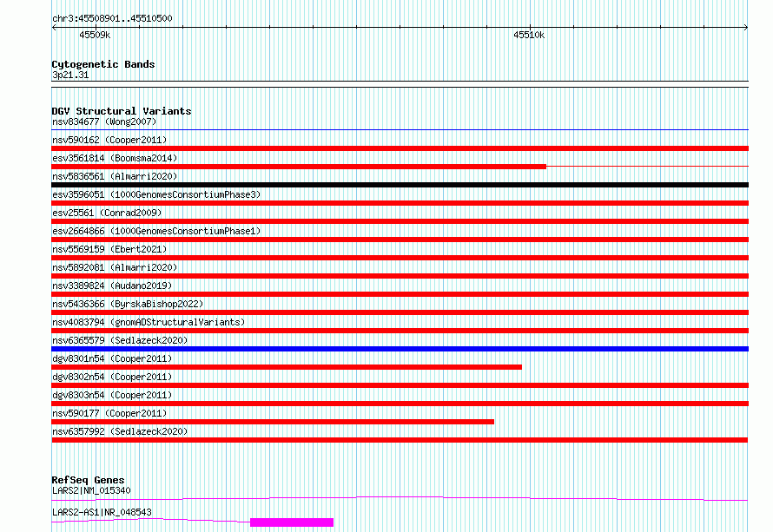Click the blue bar for nsv6365579
The image size is (773, 532).
point(400,349)
